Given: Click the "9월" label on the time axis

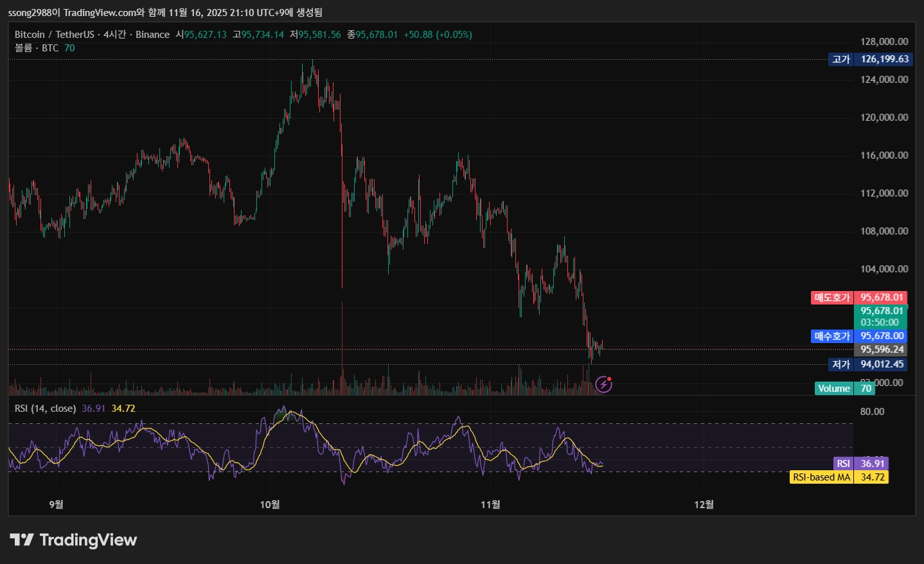Looking at the screenshot, I should 56,505.
